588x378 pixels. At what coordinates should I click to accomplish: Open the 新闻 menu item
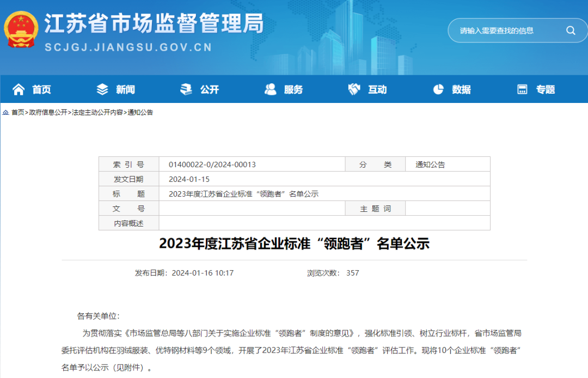pyautogui.click(x=125, y=90)
